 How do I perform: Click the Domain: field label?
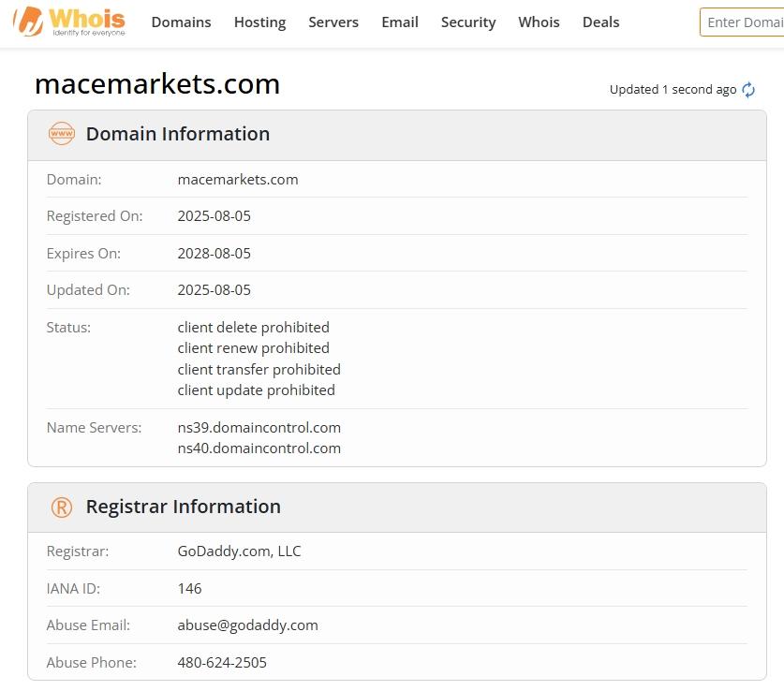(x=74, y=180)
